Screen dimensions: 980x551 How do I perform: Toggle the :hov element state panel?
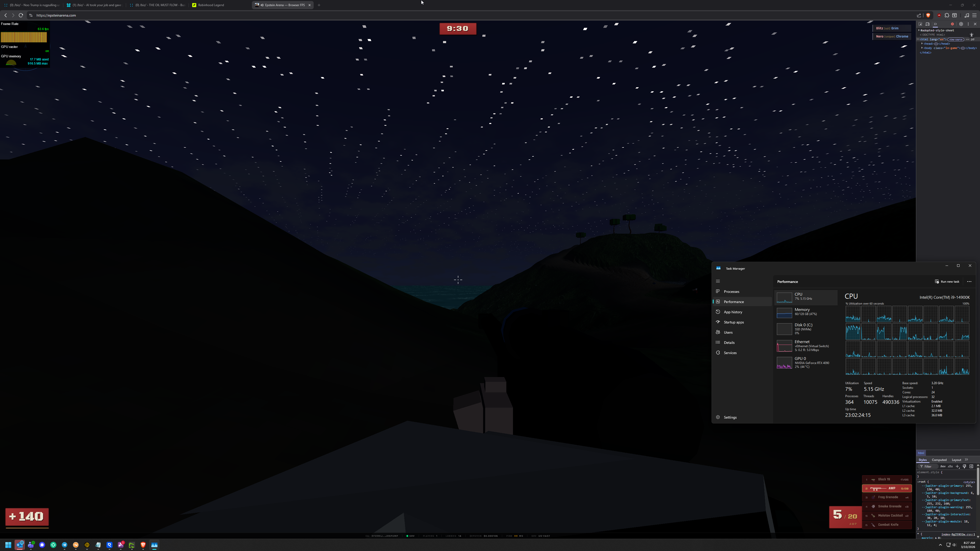[943, 466]
